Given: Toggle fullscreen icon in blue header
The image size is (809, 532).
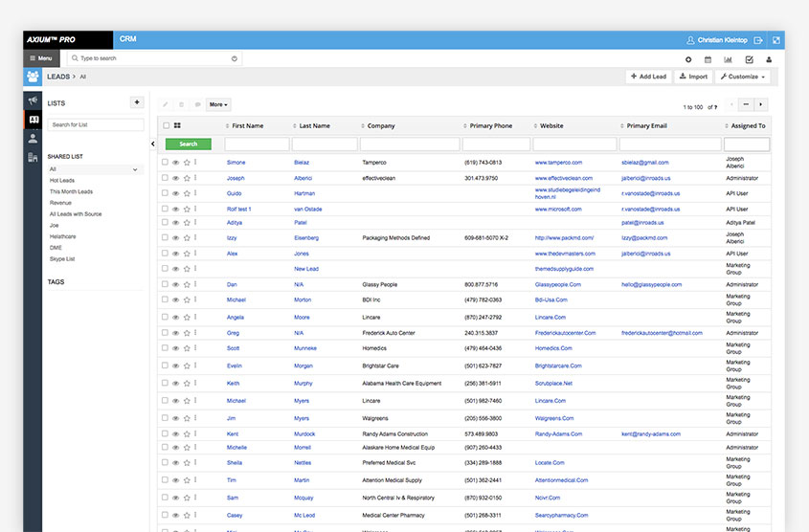Looking at the screenshot, I should 776,40.
